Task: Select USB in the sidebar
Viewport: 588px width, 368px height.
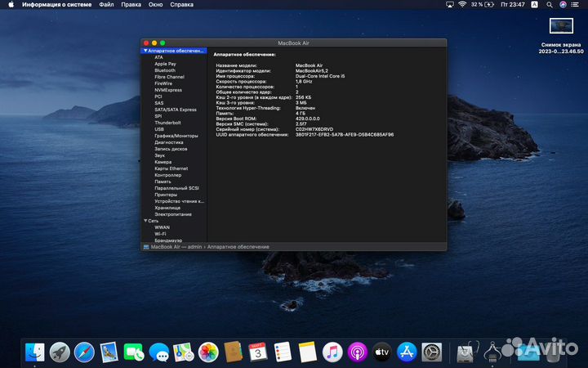Action: click(x=159, y=129)
